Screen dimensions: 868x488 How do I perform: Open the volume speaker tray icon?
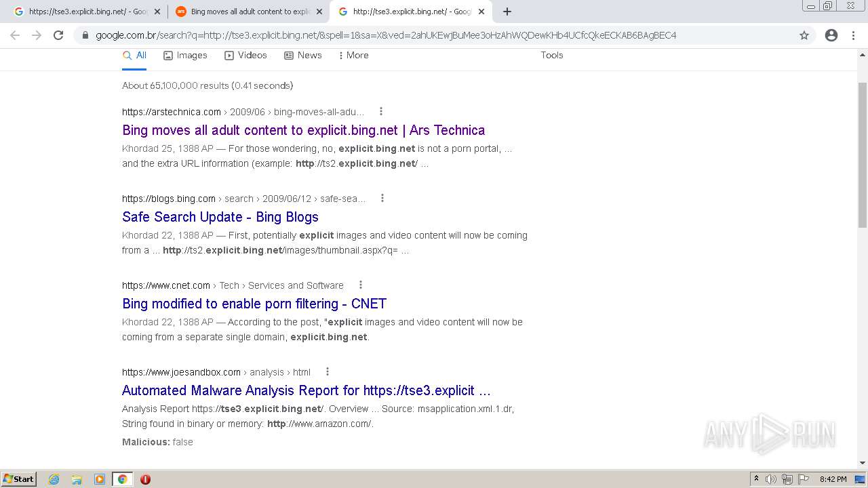pos(771,479)
